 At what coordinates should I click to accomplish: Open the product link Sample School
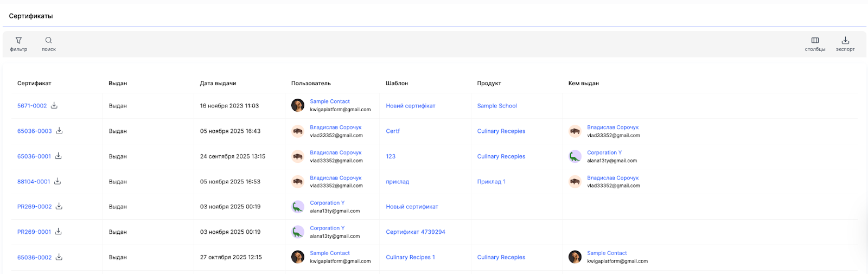point(497,106)
